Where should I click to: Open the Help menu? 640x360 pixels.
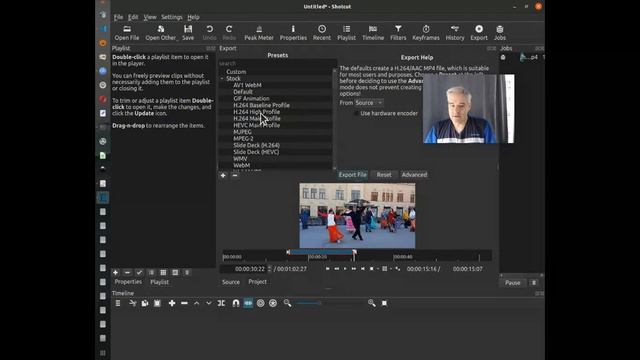click(x=193, y=17)
